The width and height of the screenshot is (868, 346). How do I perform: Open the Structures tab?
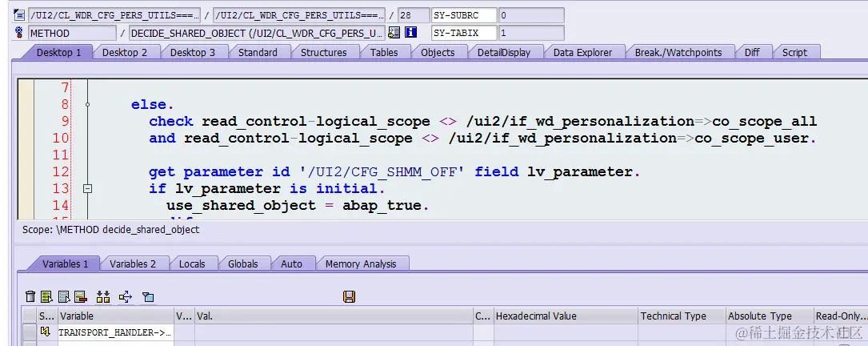pyautogui.click(x=323, y=53)
